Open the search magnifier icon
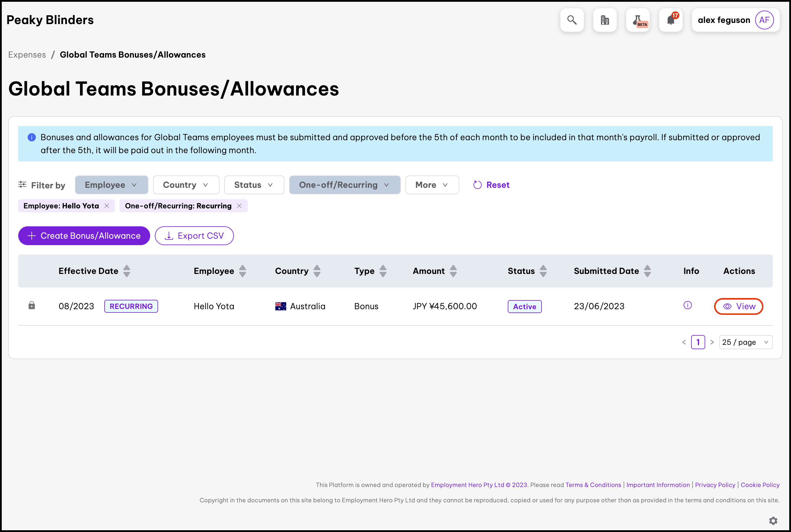 pyautogui.click(x=572, y=20)
